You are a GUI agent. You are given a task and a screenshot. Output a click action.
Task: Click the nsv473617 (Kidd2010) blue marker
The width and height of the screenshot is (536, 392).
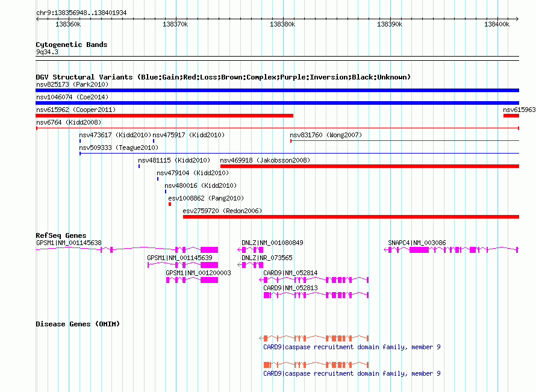click(x=80, y=141)
